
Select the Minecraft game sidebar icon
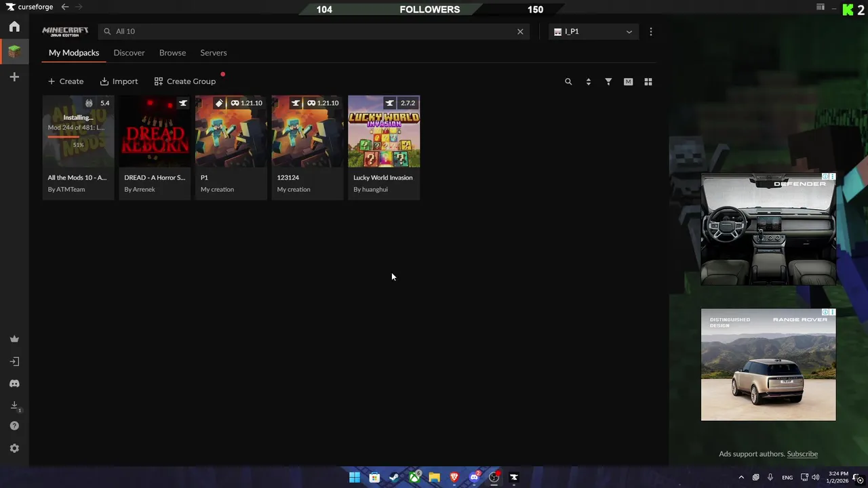[x=14, y=52]
